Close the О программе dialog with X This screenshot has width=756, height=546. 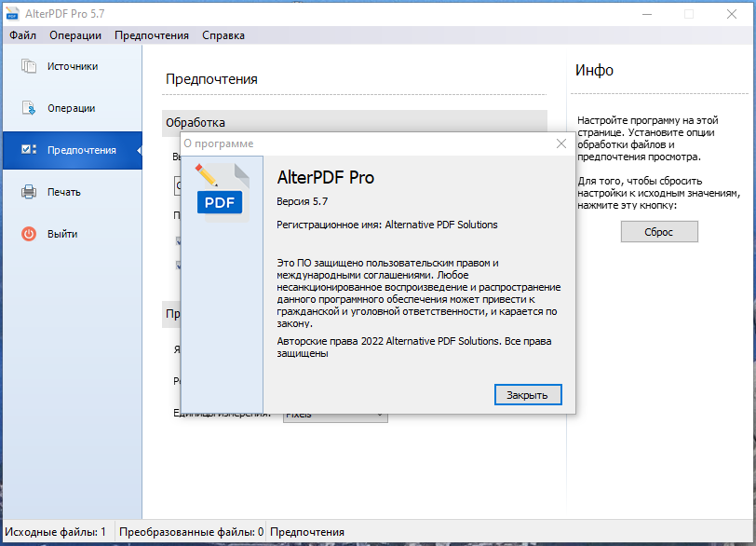561,143
